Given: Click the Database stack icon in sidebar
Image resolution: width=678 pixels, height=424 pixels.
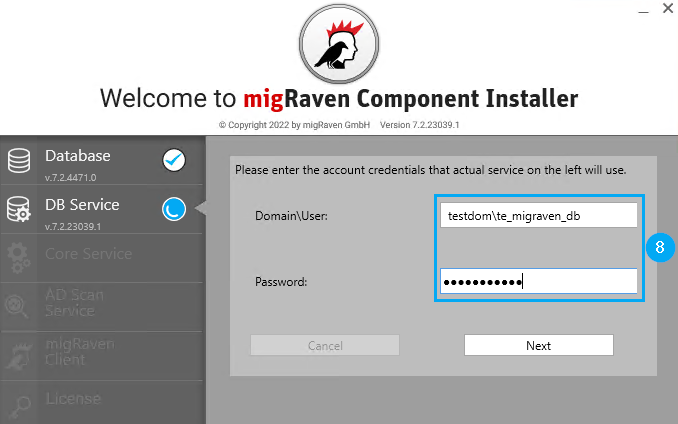Looking at the screenshot, I should [19, 160].
